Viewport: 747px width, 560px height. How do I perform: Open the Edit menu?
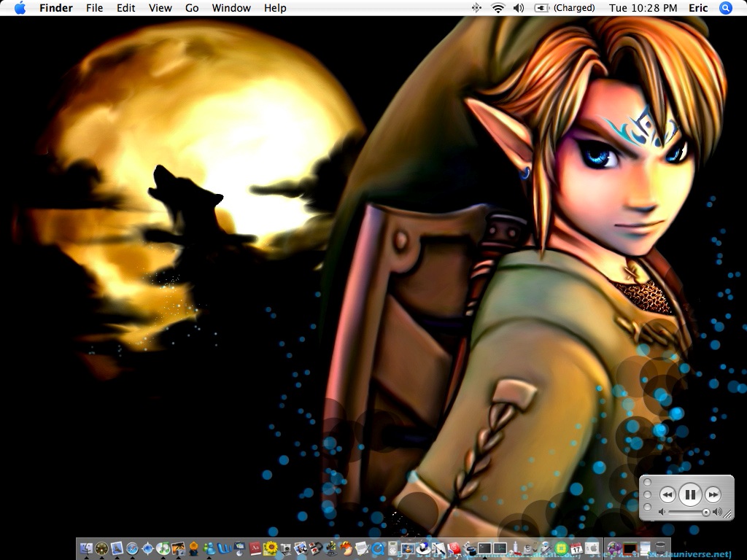click(125, 8)
